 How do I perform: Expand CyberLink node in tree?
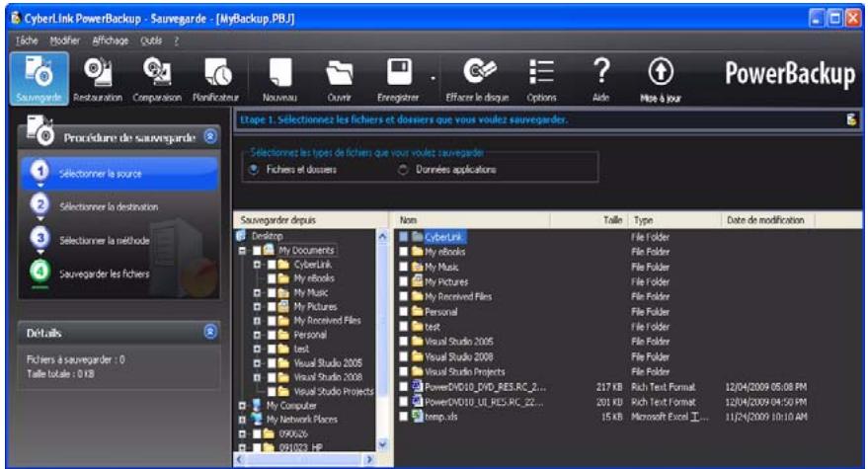(257, 265)
